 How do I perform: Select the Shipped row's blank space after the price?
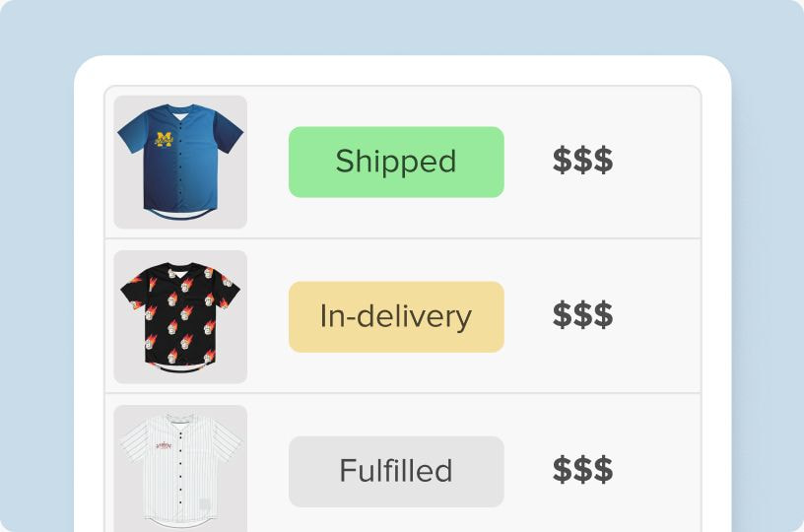[x=660, y=162]
